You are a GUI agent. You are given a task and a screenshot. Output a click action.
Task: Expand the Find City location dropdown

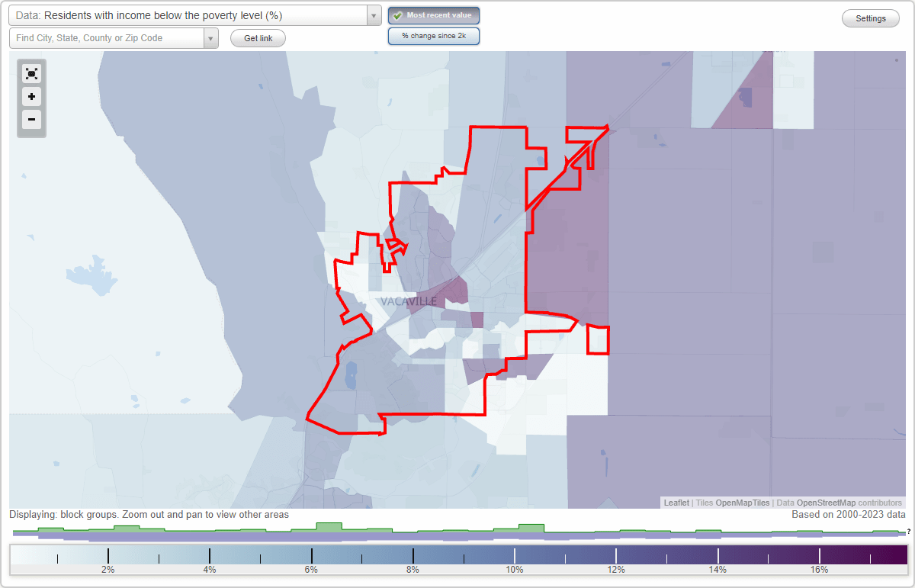[x=211, y=37]
